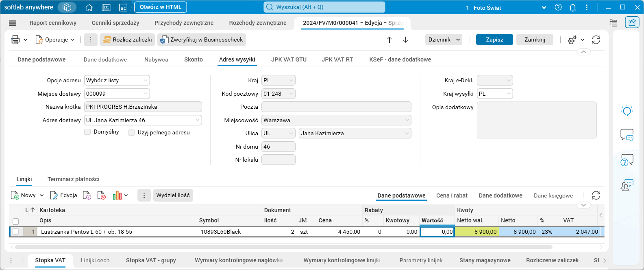Go to previous record with up arrow
The image size is (644, 270).
pos(389,40)
